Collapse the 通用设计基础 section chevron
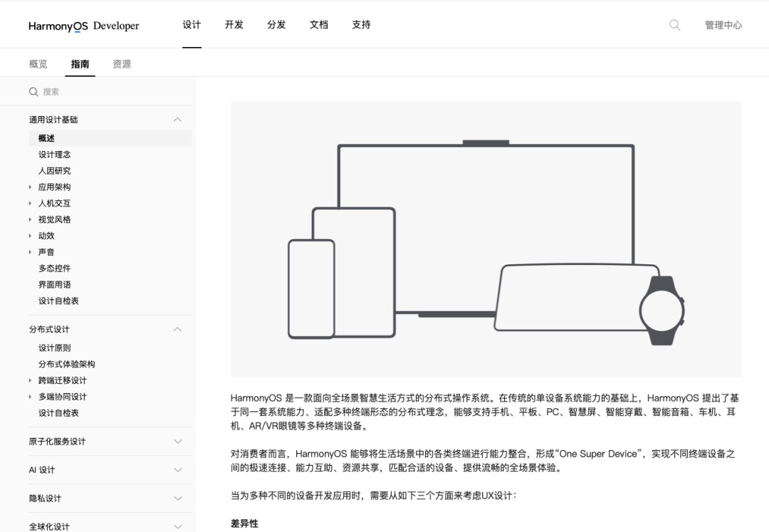The width and height of the screenshot is (769, 532). (x=177, y=120)
